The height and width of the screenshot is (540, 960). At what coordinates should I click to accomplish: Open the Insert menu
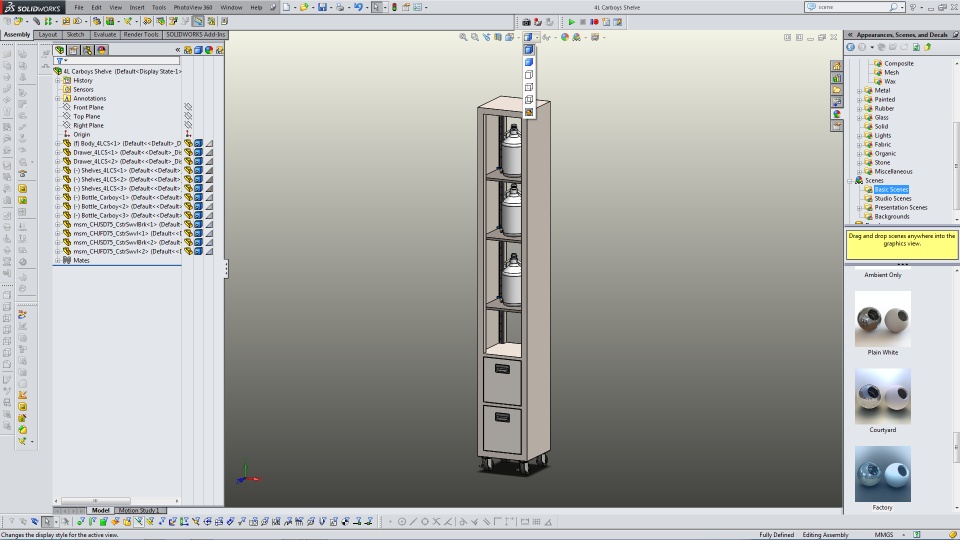tap(137, 7)
